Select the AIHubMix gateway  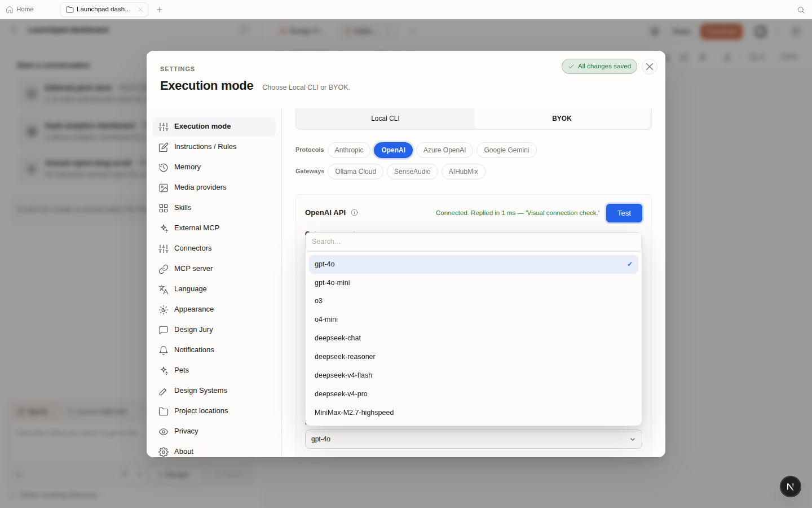[x=464, y=172]
